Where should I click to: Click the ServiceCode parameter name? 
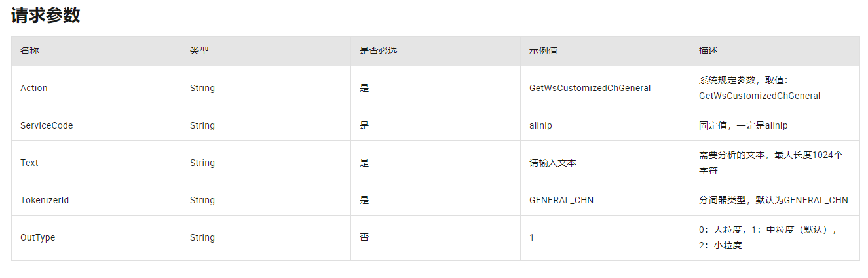[47, 125]
